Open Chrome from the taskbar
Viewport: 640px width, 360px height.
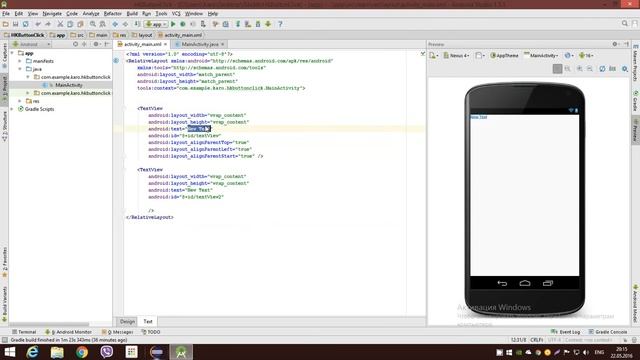pyautogui.click(x=82, y=352)
